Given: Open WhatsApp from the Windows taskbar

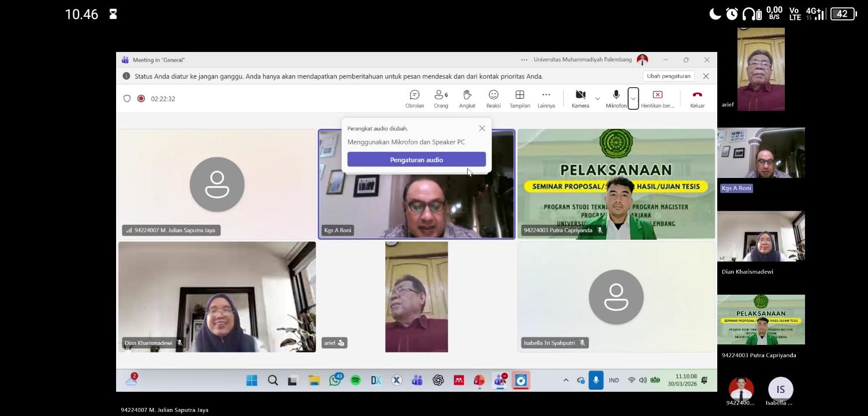Looking at the screenshot, I should [335, 380].
